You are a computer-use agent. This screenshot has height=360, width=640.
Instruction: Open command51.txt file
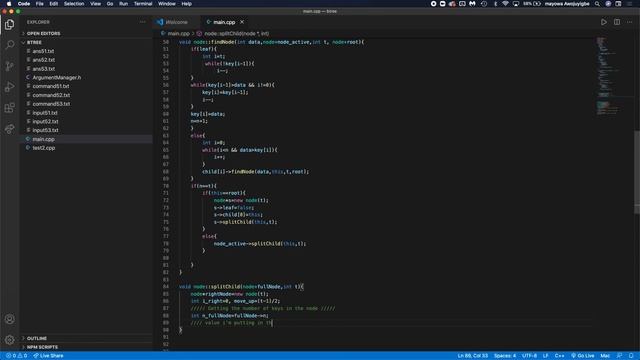coord(86,86)
